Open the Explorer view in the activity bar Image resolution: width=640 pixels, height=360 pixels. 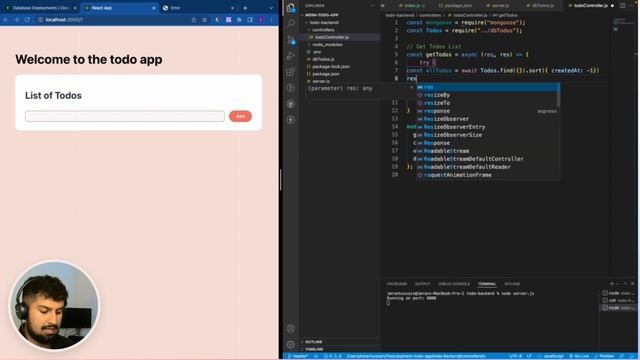point(291,8)
